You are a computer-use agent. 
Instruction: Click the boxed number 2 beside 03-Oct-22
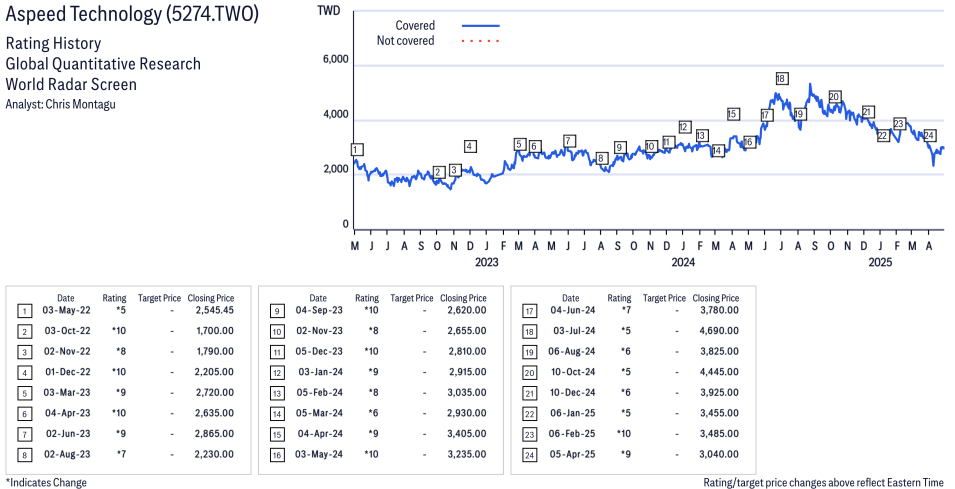24,332
